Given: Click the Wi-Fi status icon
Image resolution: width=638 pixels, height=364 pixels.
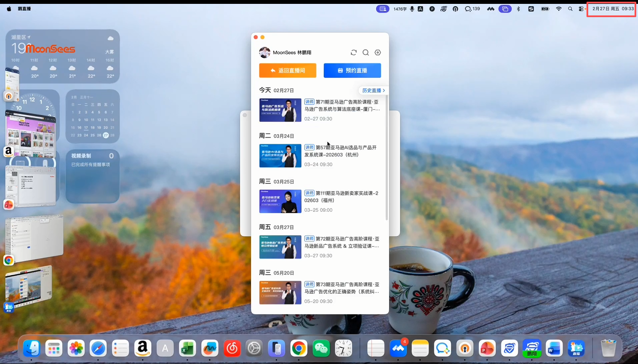Looking at the screenshot, I should coord(559,9).
